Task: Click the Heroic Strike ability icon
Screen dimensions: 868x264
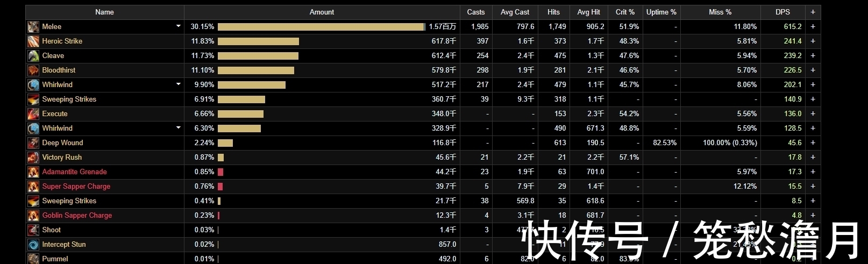Action: [x=33, y=41]
